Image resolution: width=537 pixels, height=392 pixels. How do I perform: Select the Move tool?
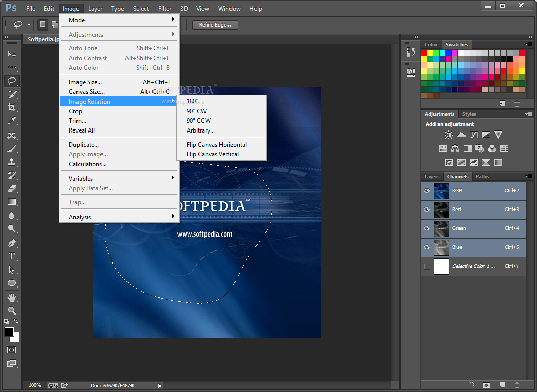point(12,54)
